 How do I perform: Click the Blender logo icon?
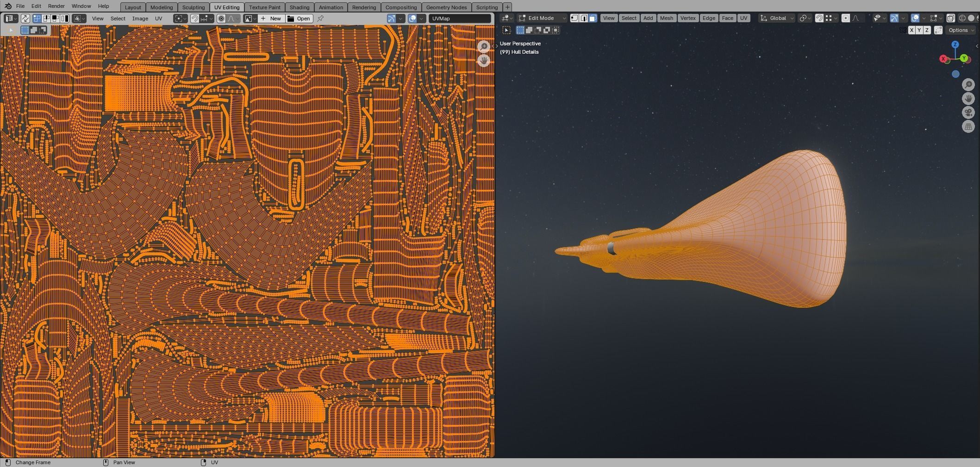point(7,6)
